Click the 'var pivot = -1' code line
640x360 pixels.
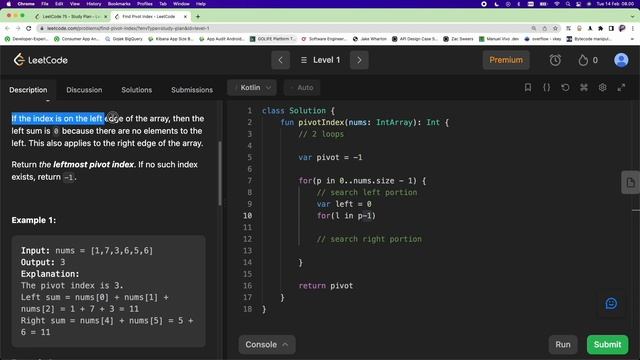pyautogui.click(x=330, y=158)
